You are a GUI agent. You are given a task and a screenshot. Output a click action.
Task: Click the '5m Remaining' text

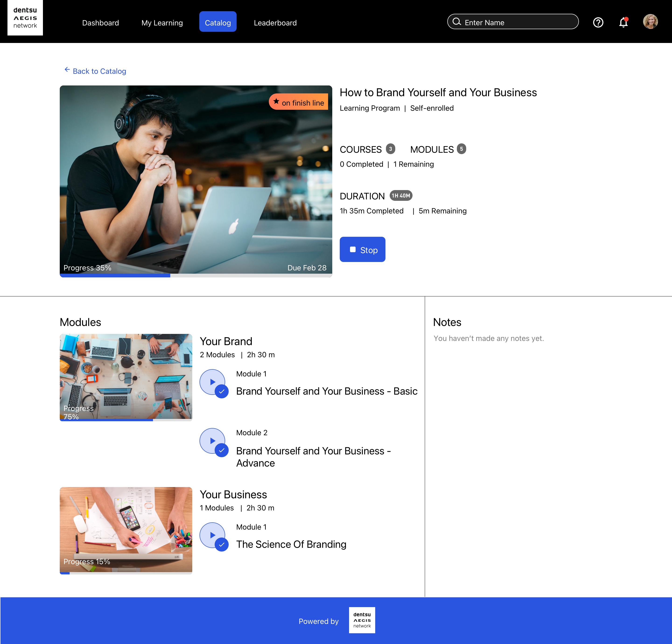443,211
